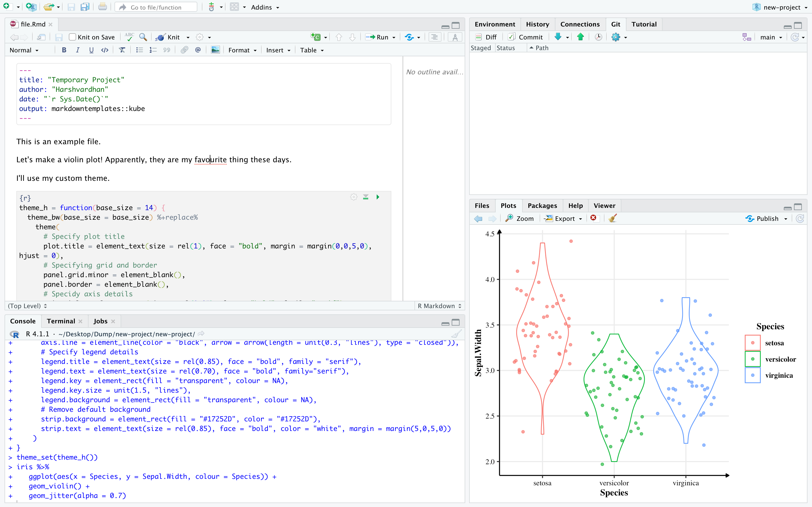The height and width of the screenshot is (507, 812).
Task: Click the Bold formatting icon
Action: [64, 50]
